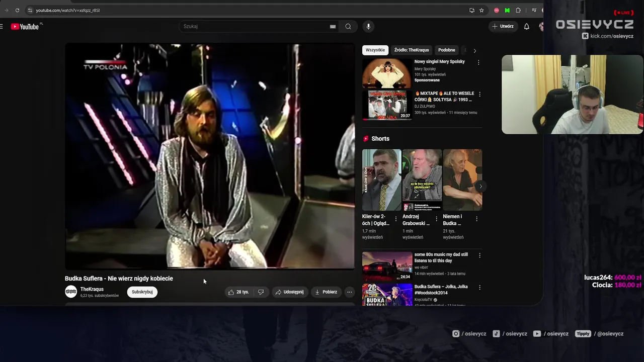This screenshot has height=362, width=644.
Task: Open the media control icon in browser toolbar
Action: tap(534, 10)
